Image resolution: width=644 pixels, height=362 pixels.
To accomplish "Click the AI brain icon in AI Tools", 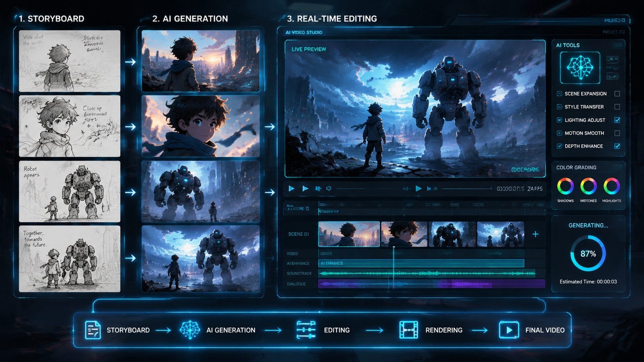I will pos(580,68).
